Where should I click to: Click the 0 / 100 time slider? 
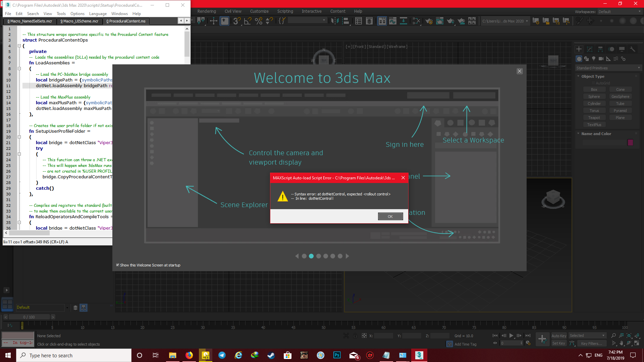(29, 317)
